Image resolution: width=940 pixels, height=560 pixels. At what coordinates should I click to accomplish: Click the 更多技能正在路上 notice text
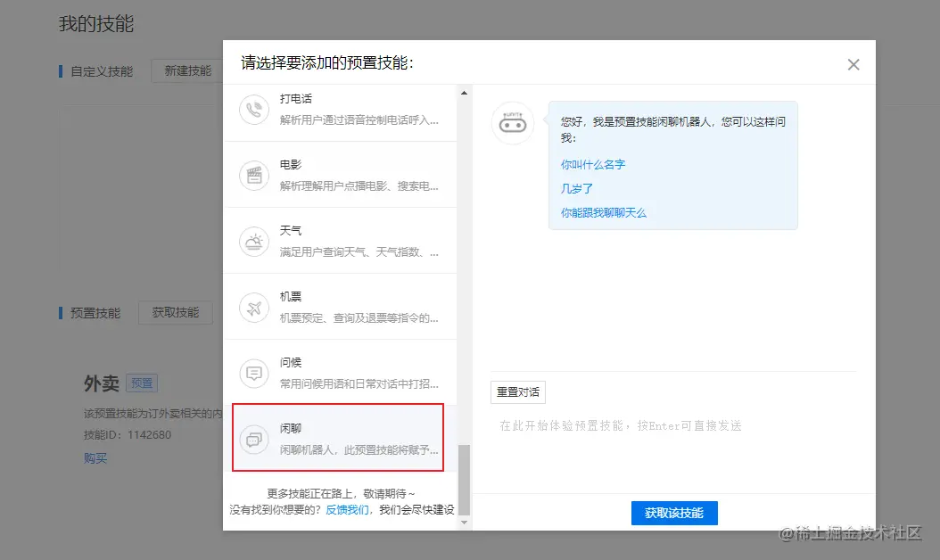tap(341, 493)
